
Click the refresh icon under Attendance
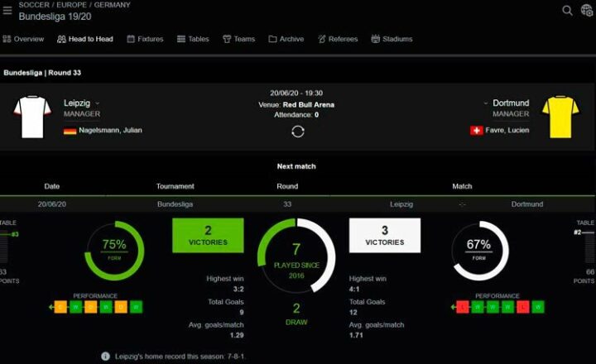[298, 132]
